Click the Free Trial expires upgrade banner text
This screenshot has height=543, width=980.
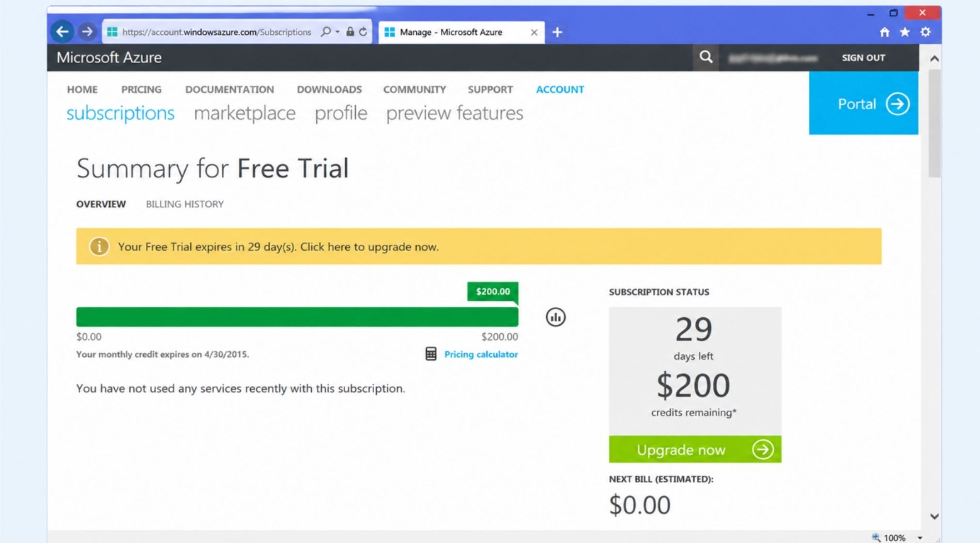pos(278,247)
